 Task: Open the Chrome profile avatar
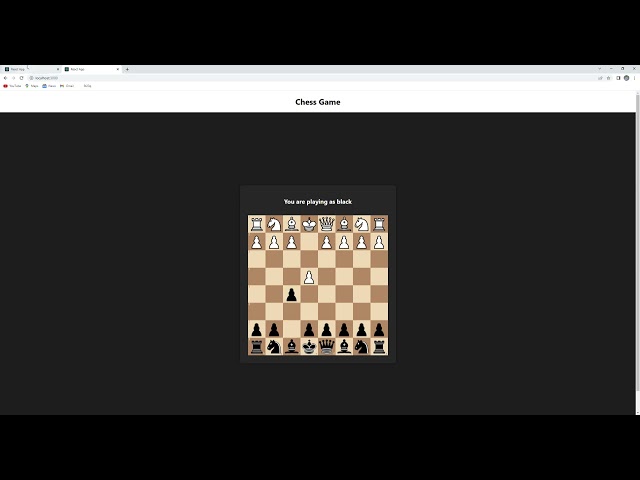(x=627, y=78)
